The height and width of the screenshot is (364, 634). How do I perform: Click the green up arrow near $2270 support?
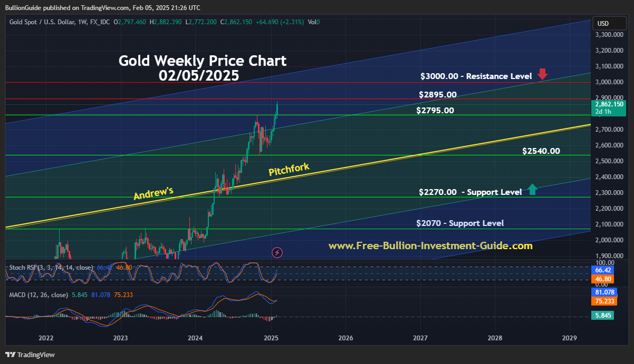[x=532, y=190]
